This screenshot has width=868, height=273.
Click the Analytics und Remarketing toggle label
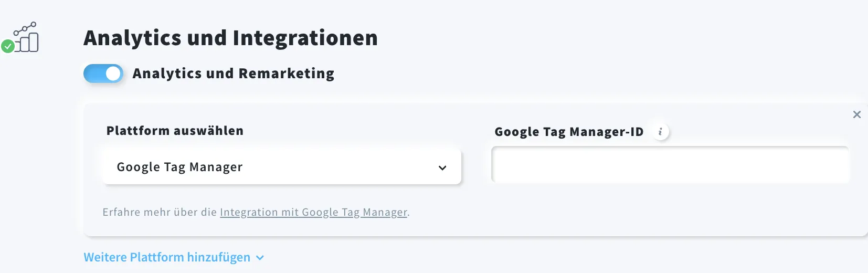point(234,73)
